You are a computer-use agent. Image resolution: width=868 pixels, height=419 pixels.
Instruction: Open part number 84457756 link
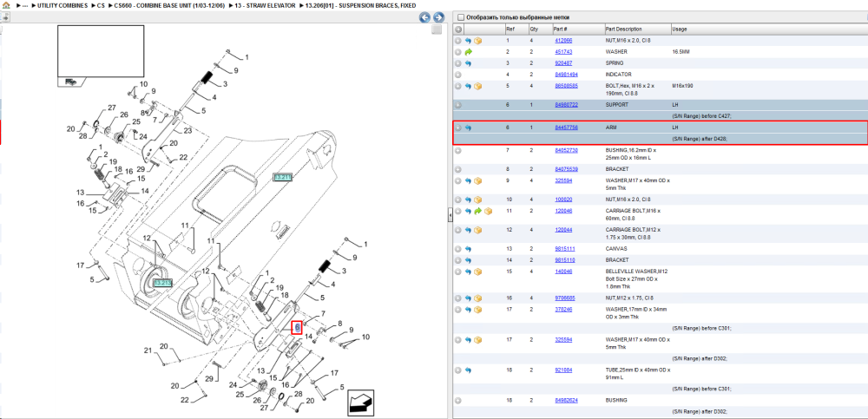tap(566, 128)
